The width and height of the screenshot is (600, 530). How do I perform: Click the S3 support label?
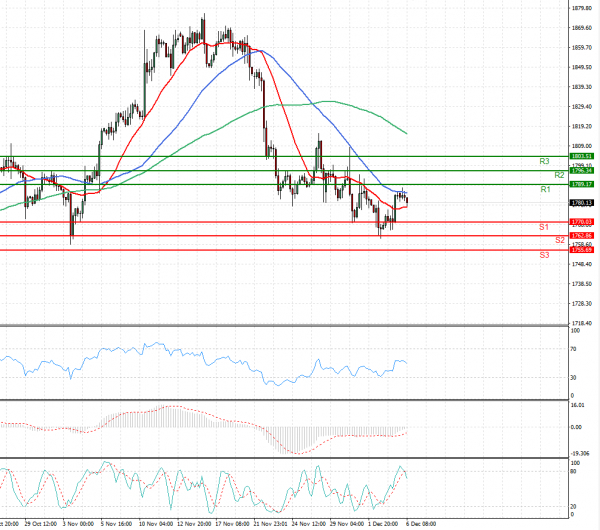(x=544, y=255)
